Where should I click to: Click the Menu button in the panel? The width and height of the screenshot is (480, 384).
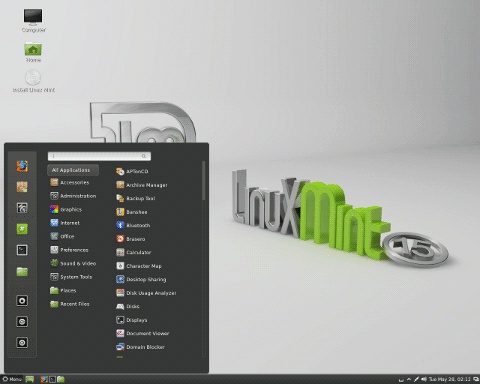click(12, 379)
